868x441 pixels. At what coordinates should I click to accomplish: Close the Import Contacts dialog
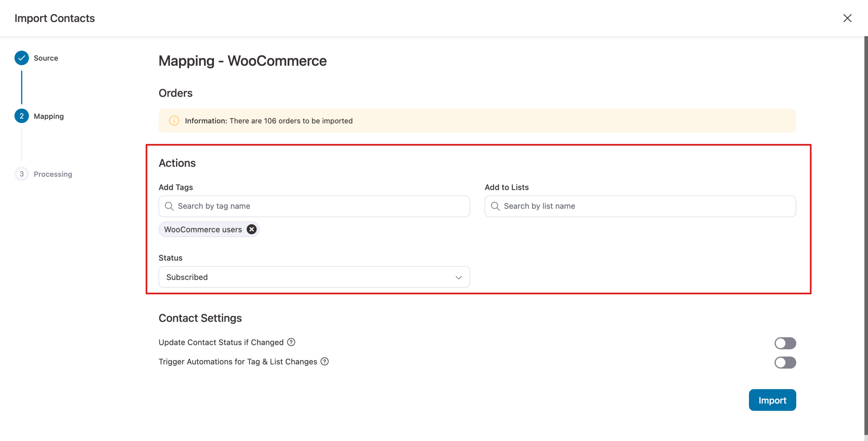click(x=847, y=18)
